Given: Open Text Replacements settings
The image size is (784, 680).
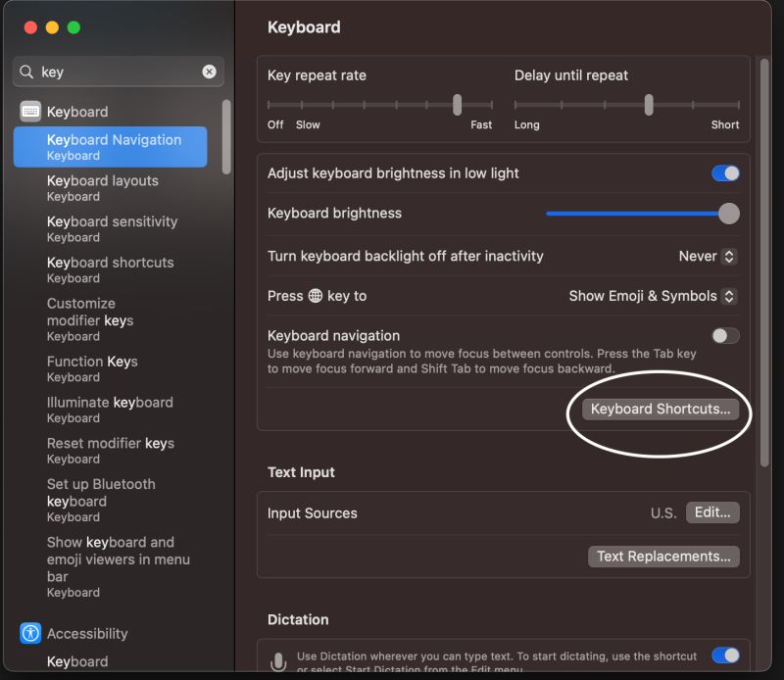Looking at the screenshot, I should coord(663,556).
